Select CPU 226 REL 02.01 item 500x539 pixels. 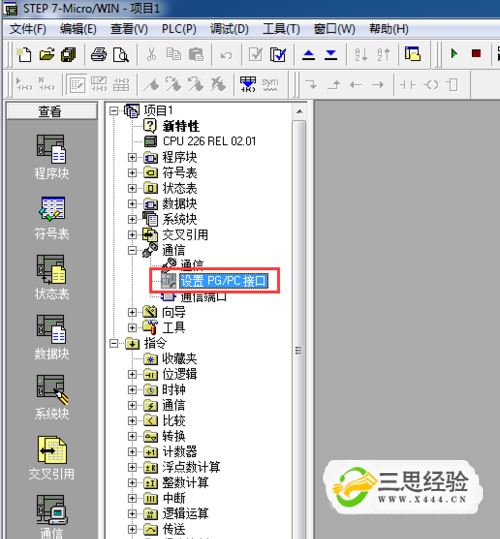[209, 141]
